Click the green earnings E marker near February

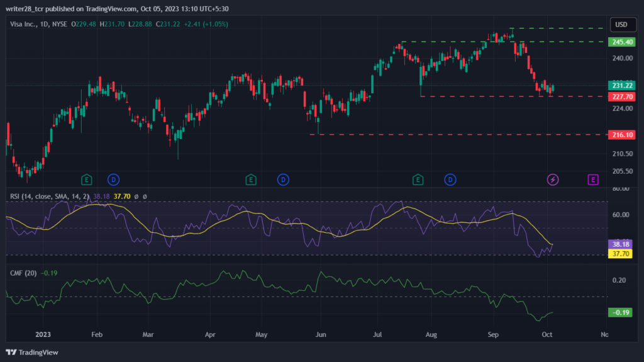pos(86,180)
